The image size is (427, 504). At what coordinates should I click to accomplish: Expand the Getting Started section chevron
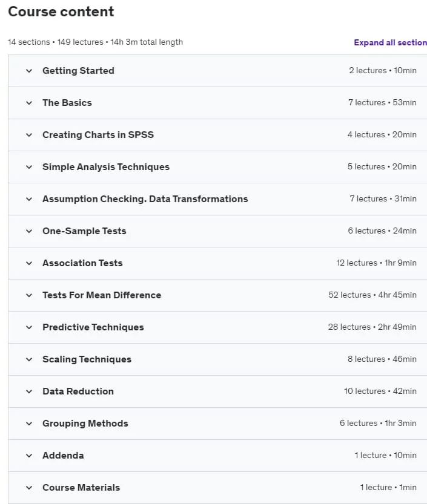tap(29, 71)
